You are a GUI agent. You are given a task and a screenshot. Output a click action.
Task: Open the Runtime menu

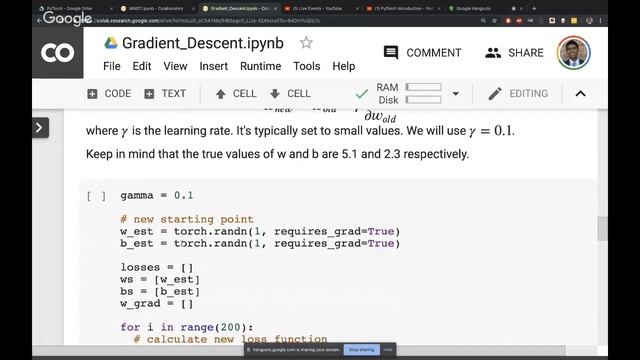[260, 66]
